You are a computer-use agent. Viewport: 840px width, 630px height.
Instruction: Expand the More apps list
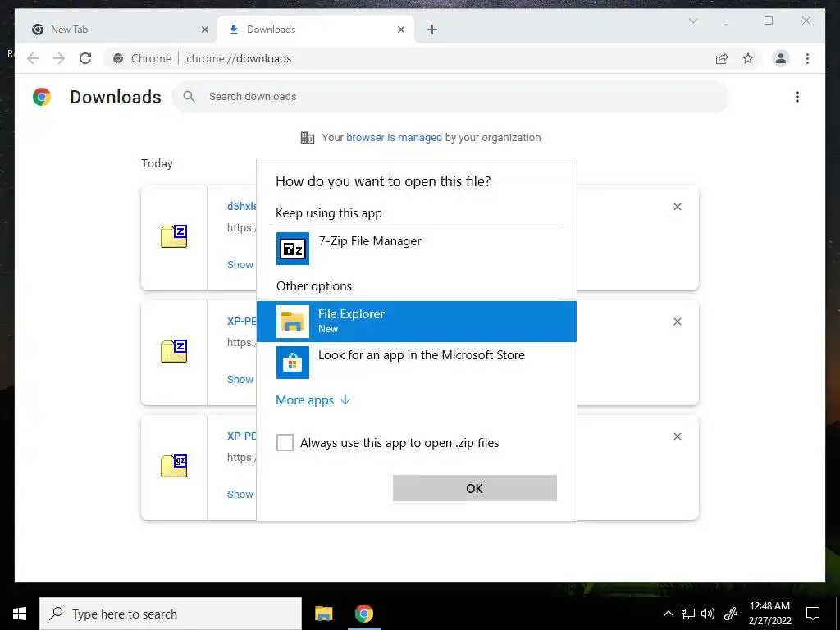click(x=313, y=400)
